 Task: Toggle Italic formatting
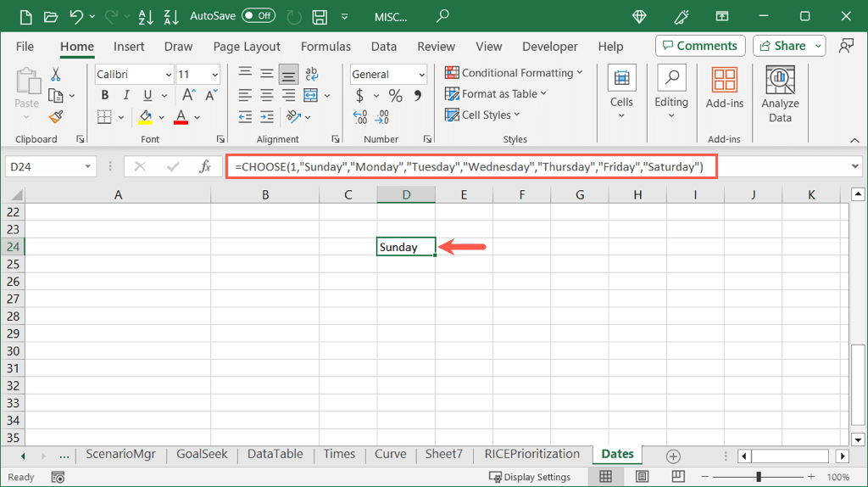(126, 96)
